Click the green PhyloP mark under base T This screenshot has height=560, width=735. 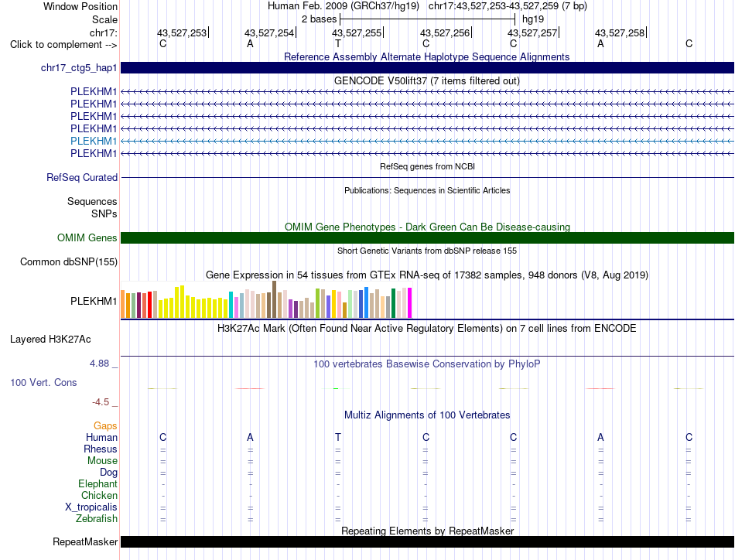pyautogui.click(x=336, y=388)
